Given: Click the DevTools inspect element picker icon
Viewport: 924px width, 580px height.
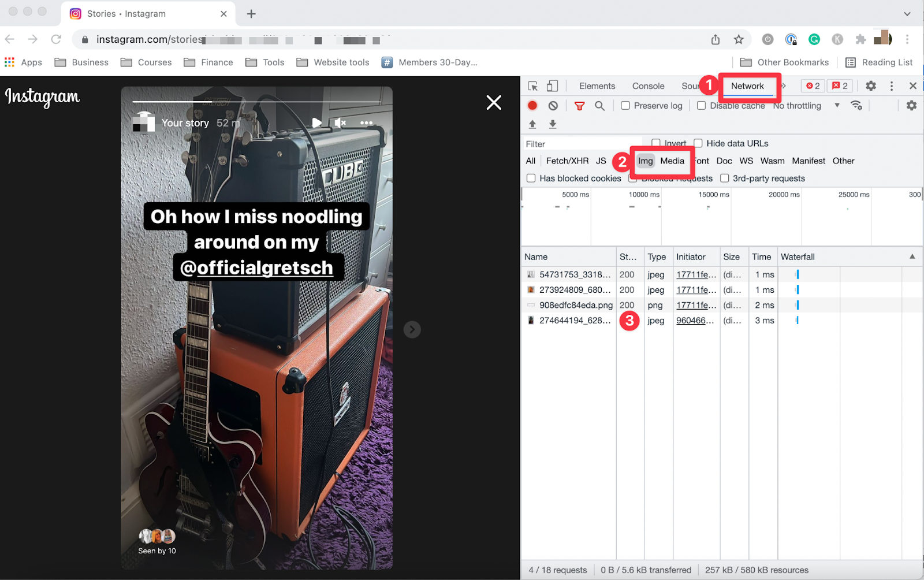Looking at the screenshot, I should click(x=532, y=86).
